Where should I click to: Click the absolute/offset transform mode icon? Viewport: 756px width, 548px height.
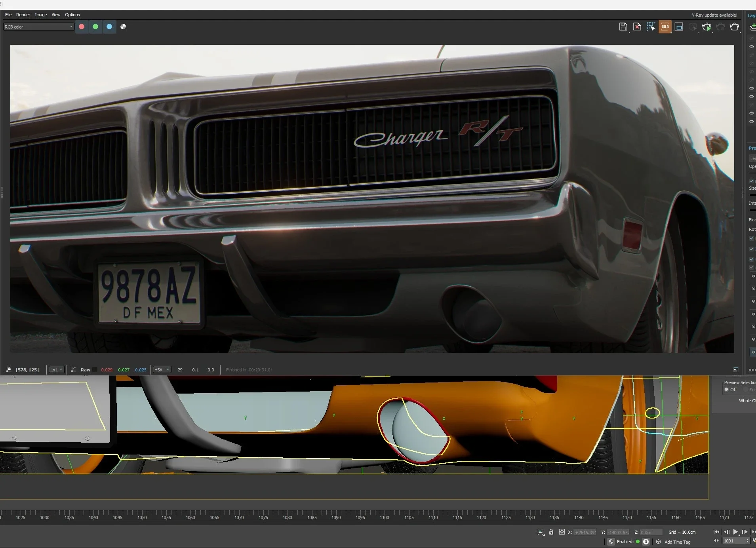tap(562, 532)
